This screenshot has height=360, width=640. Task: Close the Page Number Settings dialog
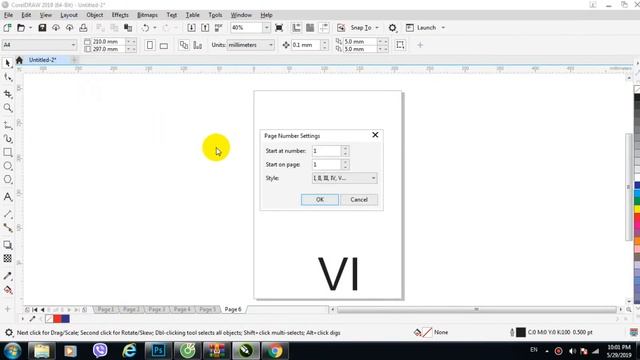coord(375,135)
